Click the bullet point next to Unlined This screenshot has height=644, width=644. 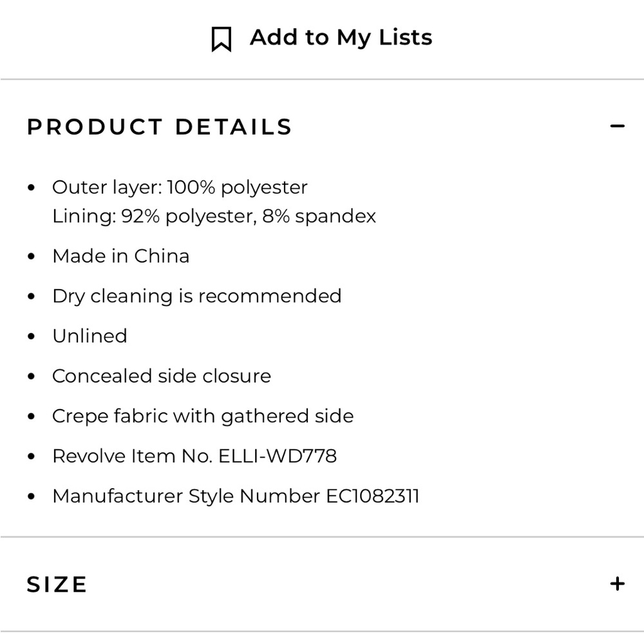(31, 336)
